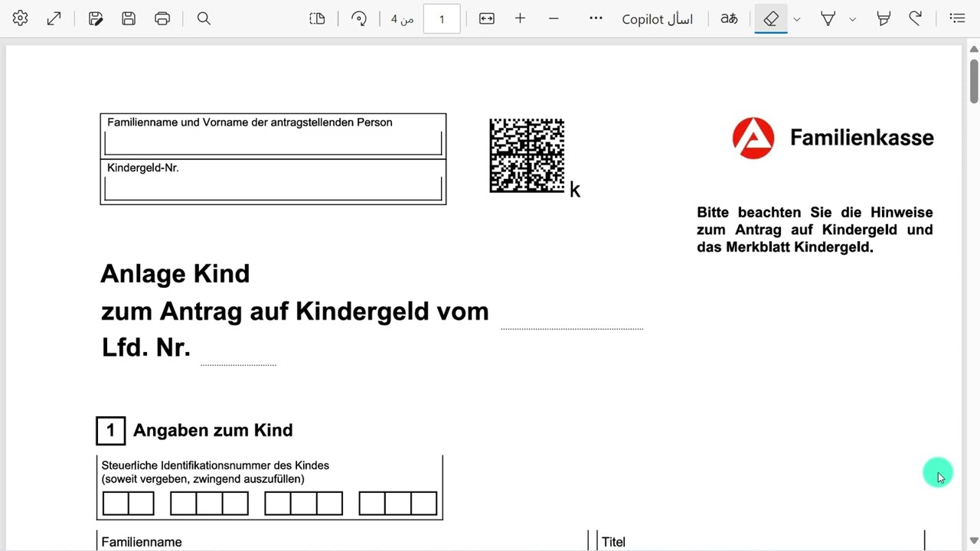Zoom in with the plus icon

click(x=521, y=18)
